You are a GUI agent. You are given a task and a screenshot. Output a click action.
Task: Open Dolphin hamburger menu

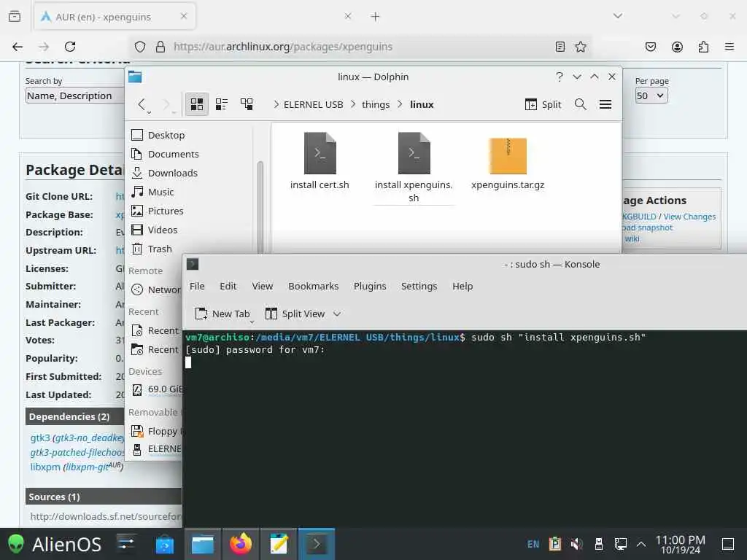click(605, 104)
